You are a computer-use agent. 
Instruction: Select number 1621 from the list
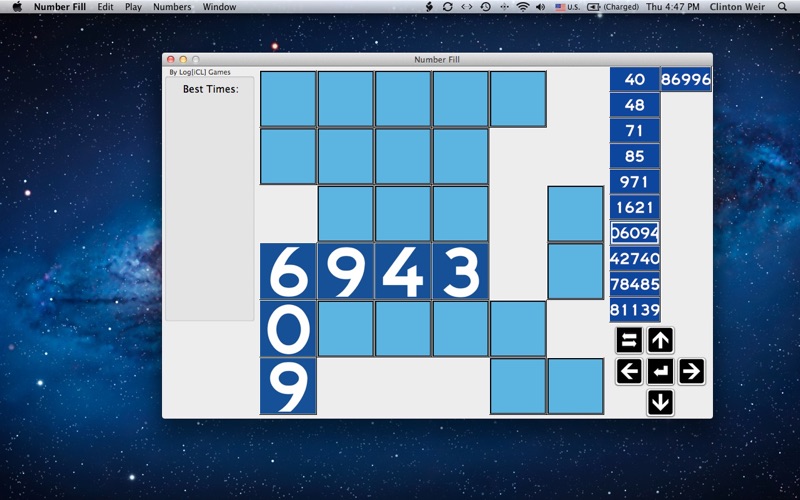click(635, 207)
